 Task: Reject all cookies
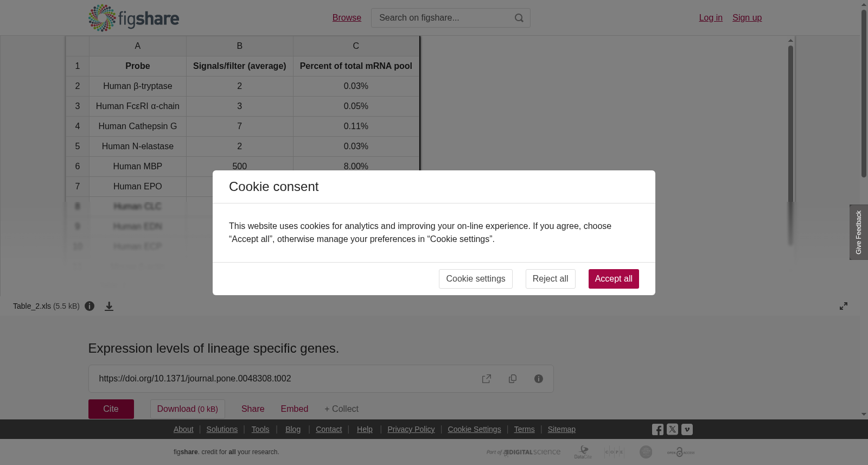tap(550, 279)
